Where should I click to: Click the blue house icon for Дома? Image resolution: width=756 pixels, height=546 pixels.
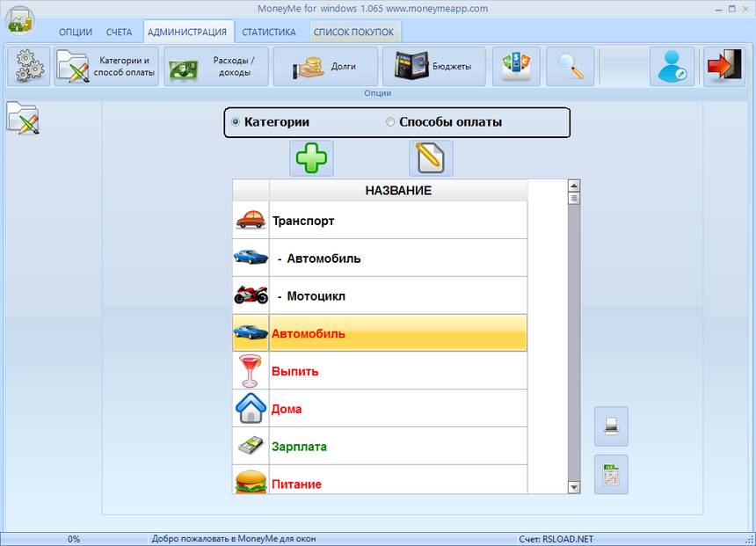[251, 408]
